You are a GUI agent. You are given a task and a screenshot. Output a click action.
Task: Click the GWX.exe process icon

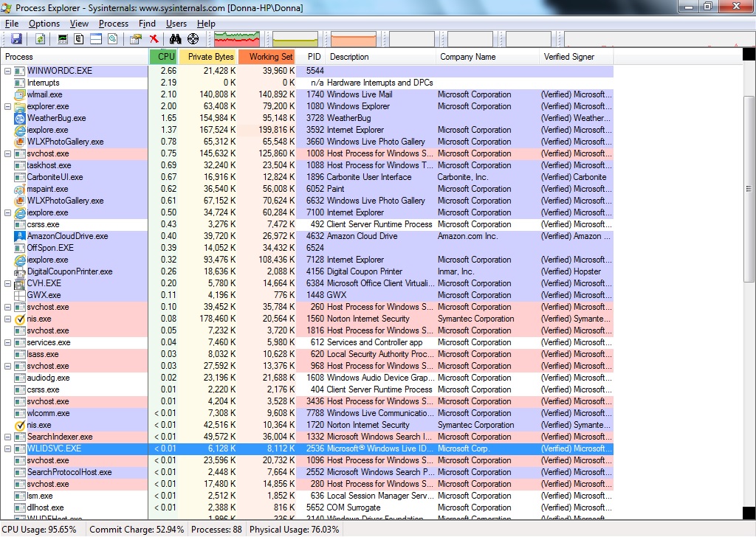click(20, 295)
